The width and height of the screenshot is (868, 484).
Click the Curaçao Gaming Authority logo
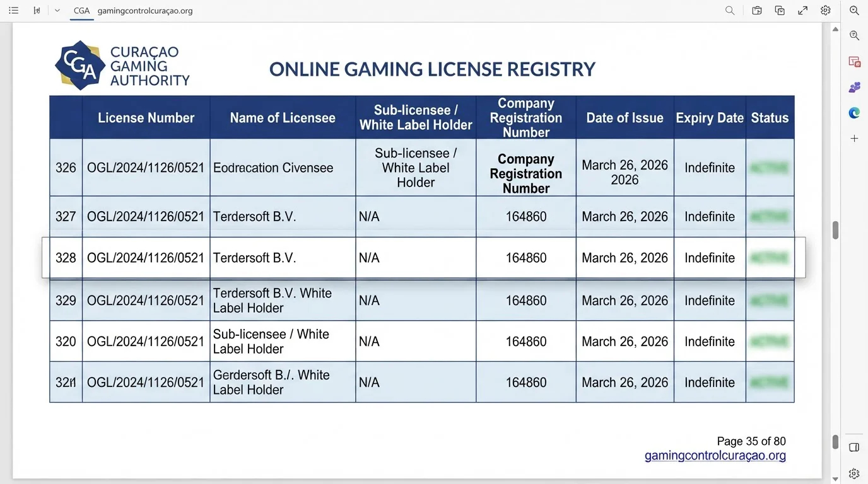coord(122,66)
